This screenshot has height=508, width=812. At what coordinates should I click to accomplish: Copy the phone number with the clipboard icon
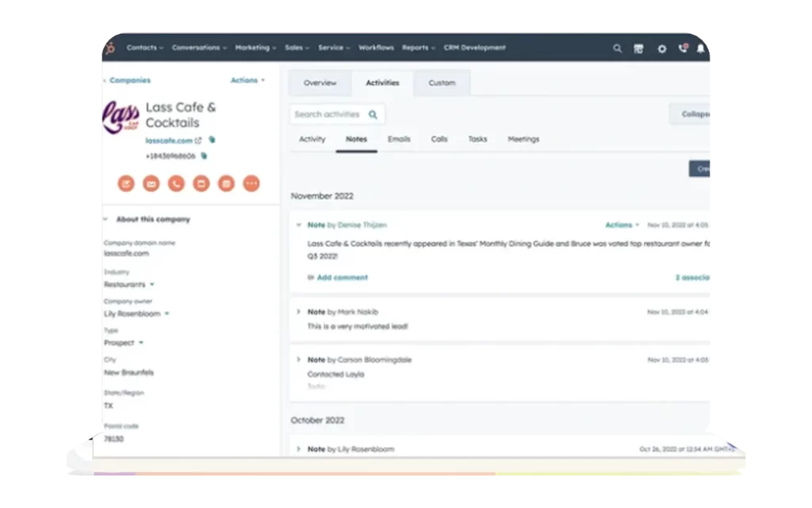coord(204,156)
